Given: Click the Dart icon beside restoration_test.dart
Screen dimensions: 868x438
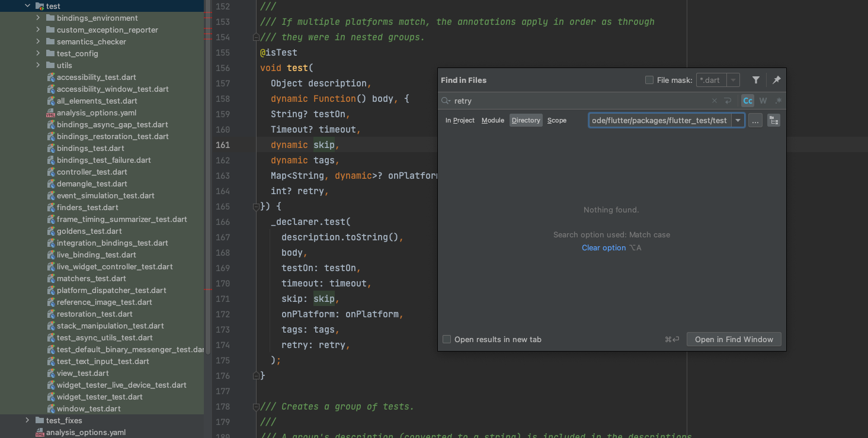Looking at the screenshot, I should point(51,314).
